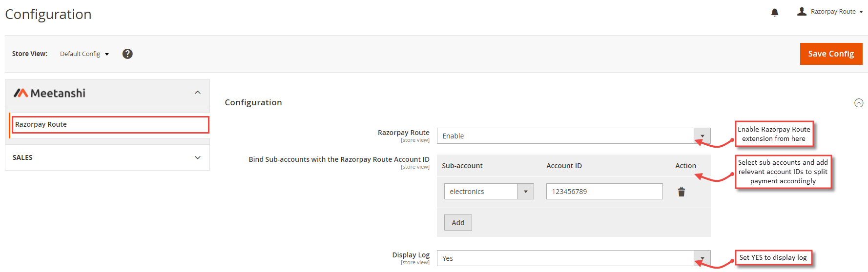Expand the SALES sidebar section
The width and height of the screenshot is (868, 272).
click(x=107, y=157)
